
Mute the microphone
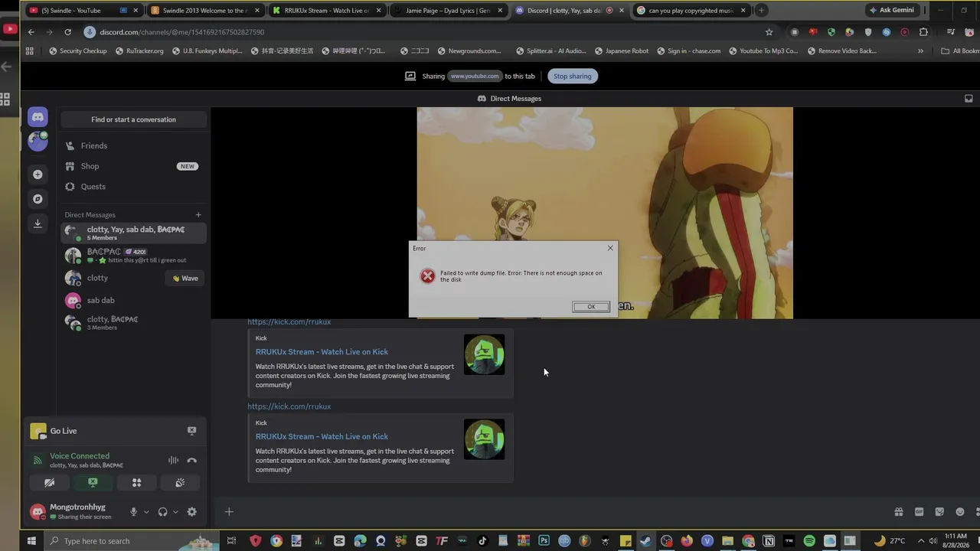pos(133,512)
